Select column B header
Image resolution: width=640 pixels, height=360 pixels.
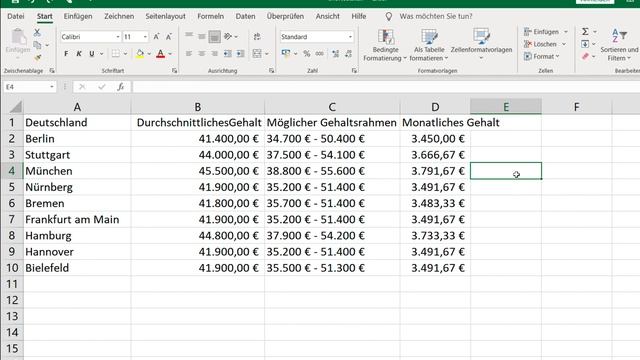pos(198,107)
